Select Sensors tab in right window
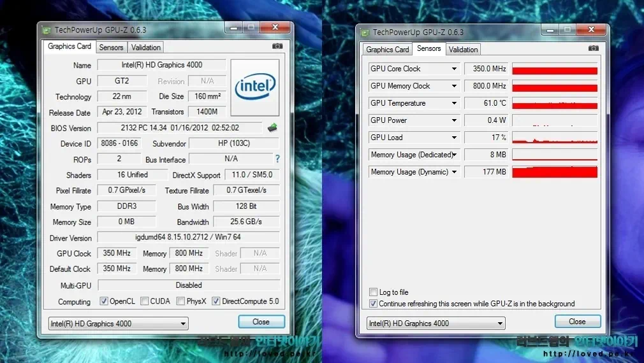This screenshot has height=363, width=644. pyautogui.click(x=428, y=48)
